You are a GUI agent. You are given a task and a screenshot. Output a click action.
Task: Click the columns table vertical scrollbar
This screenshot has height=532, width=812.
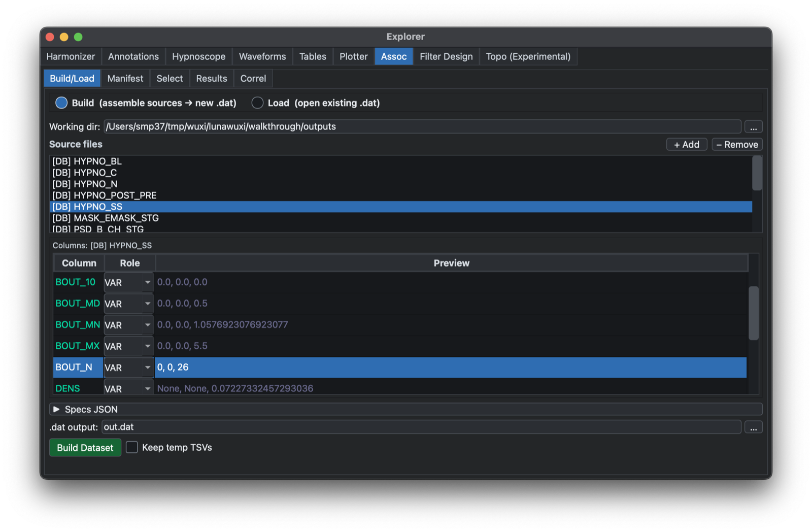tap(754, 313)
